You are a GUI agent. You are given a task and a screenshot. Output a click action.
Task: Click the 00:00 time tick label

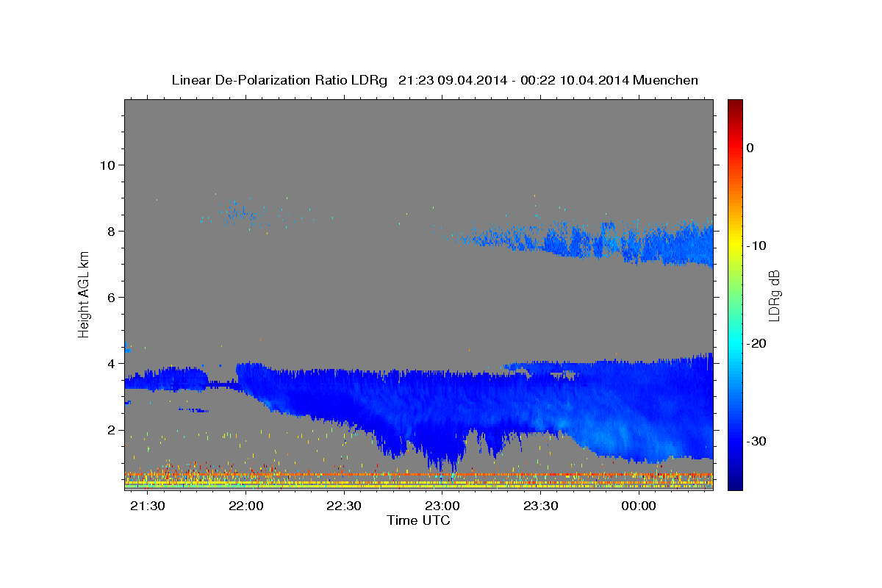coord(639,506)
